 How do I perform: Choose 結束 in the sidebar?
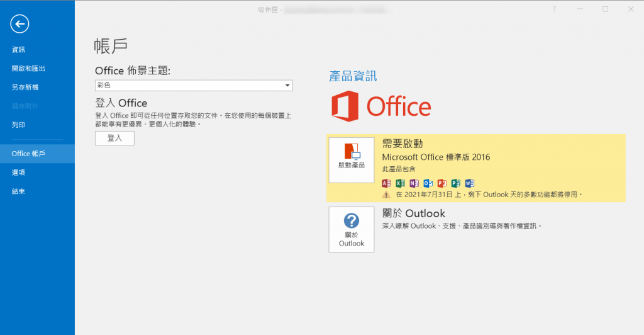click(x=18, y=191)
